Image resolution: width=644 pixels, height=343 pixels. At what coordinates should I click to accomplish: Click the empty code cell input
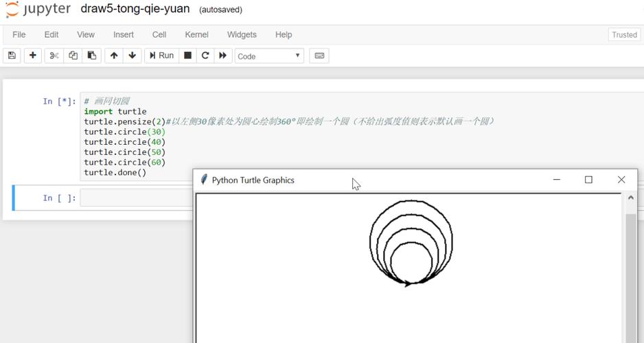[x=137, y=198]
